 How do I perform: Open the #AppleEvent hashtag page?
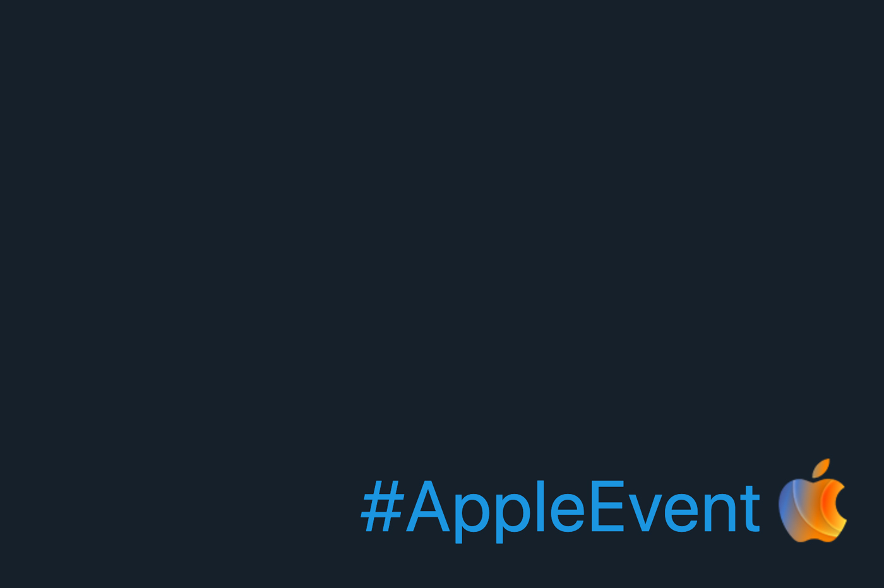[x=560, y=507]
